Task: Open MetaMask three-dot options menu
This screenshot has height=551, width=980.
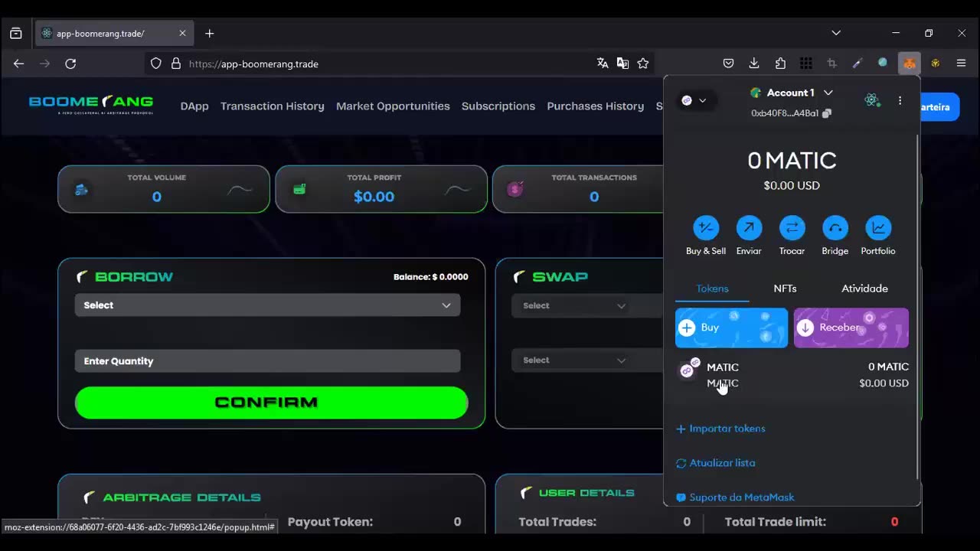Action: tap(900, 100)
